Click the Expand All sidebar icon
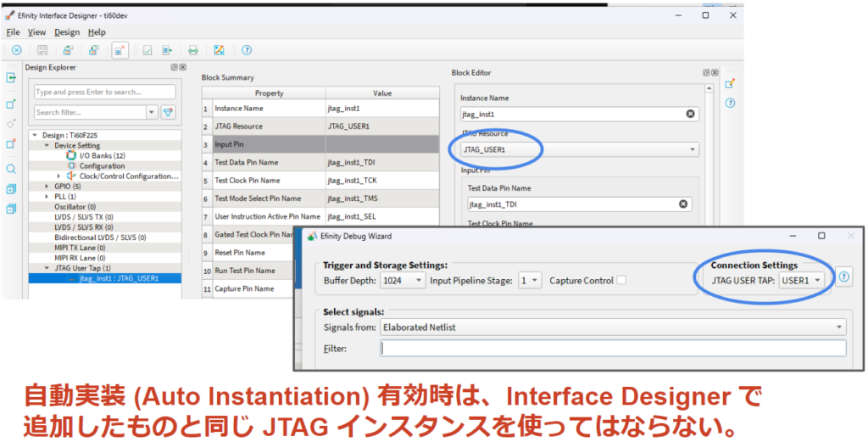Viewport: 868px width, 442px height. coord(11,189)
